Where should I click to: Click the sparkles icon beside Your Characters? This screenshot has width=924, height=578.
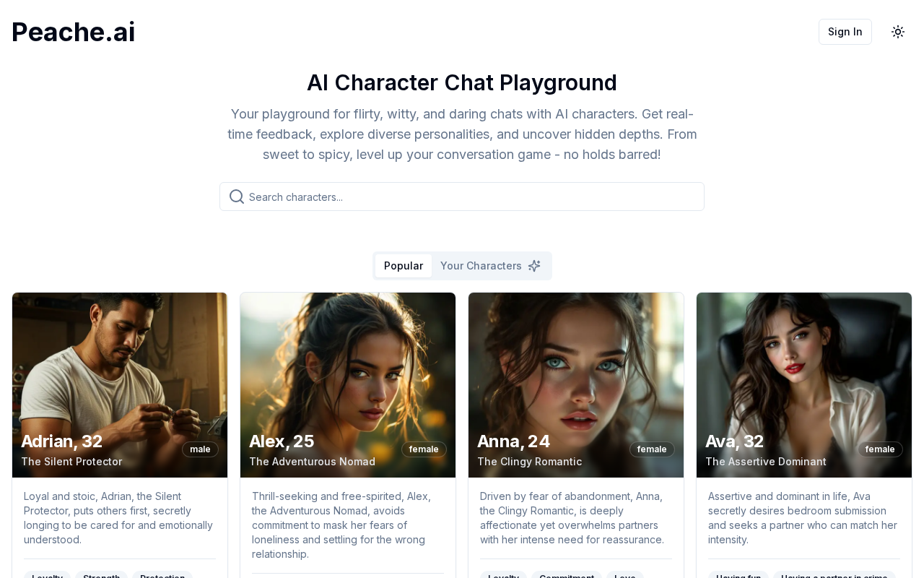tap(534, 266)
